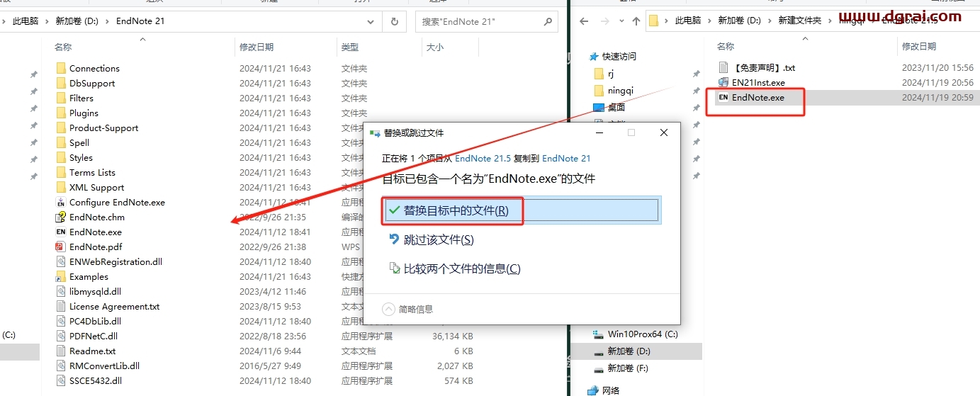Screen dimensions: 980x396
Task: Select the Filters folder icon
Action: (x=61, y=98)
